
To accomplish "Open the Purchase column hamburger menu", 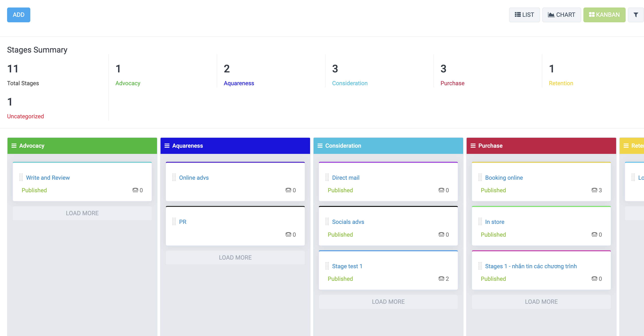I will pyautogui.click(x=473, y=146).
